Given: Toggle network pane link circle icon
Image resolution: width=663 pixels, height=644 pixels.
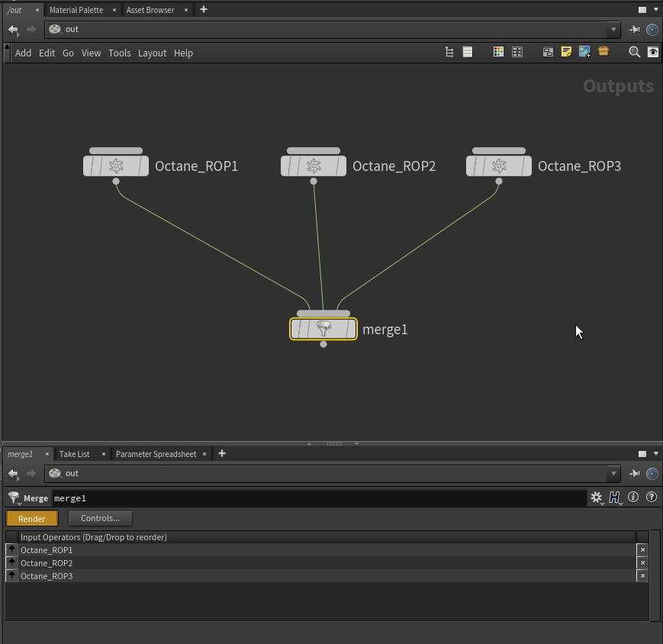Looking at the screenshot, I should point(652,30).
